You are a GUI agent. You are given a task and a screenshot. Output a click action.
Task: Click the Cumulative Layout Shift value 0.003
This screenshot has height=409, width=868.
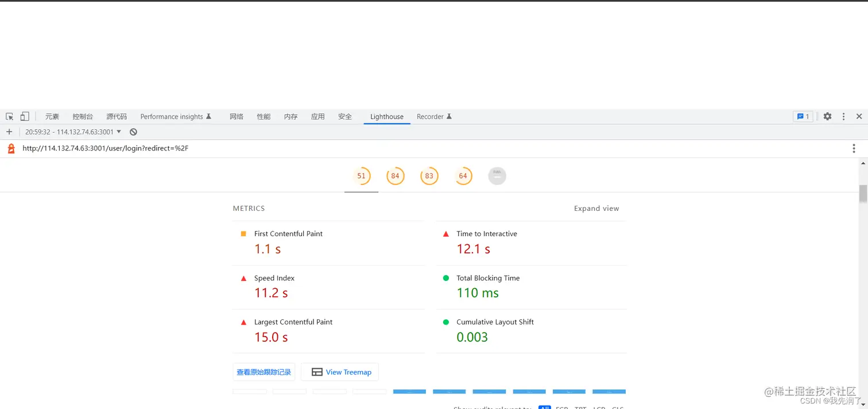(x=472, y=338)
